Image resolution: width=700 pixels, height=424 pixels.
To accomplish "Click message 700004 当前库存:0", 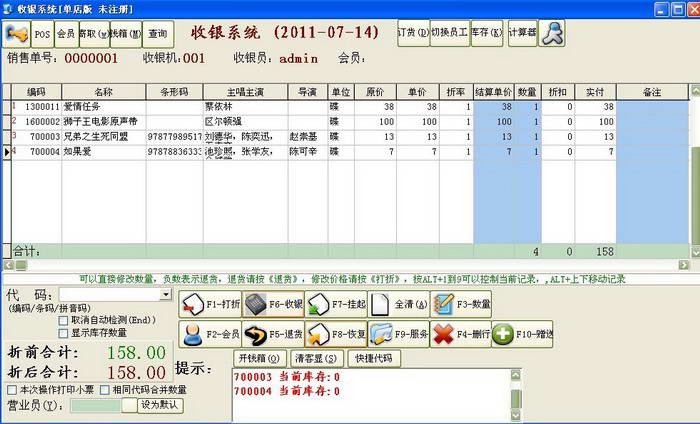I will tap(287, 391).
